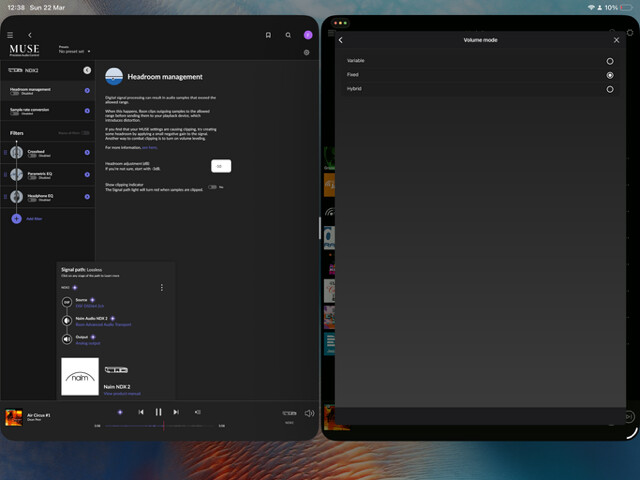Go back using the MUSE header arrow
The image size is (640, 480).
click(30, 35)
